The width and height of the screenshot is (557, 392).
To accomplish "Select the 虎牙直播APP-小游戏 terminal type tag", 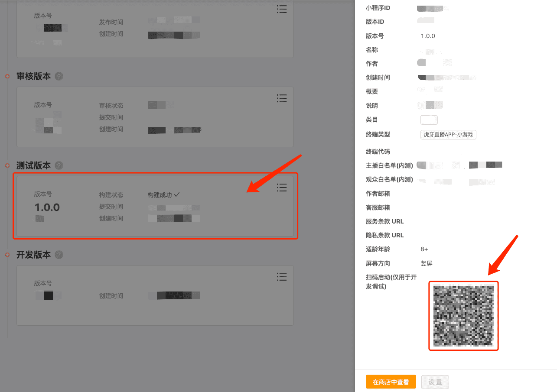I will pos(448,135).
